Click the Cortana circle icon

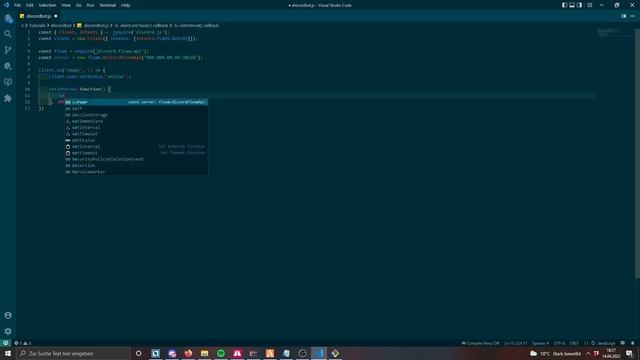[139, 353]
